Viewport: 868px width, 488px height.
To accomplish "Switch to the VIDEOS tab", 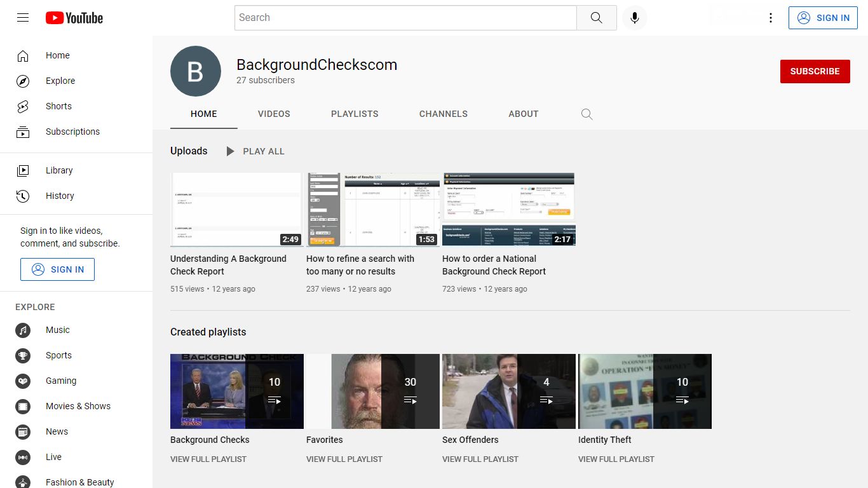I will (x=274, y=114).
